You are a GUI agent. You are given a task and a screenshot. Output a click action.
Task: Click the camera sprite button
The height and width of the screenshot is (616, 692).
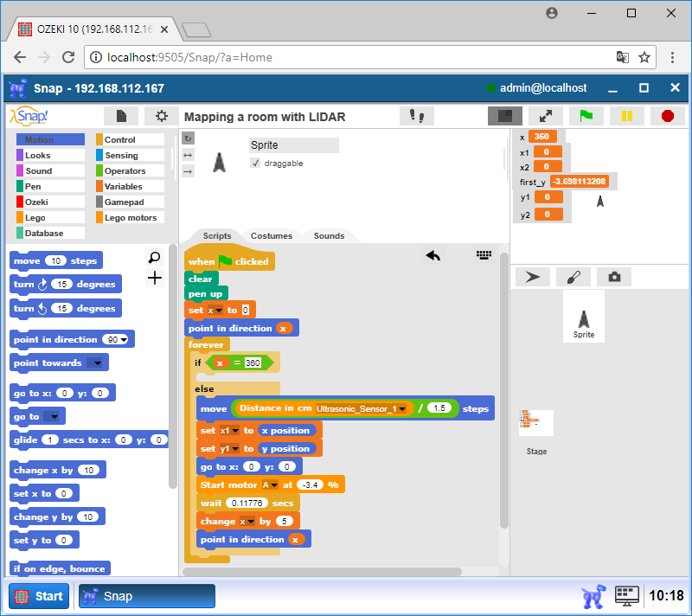click(x=614, y=277)
